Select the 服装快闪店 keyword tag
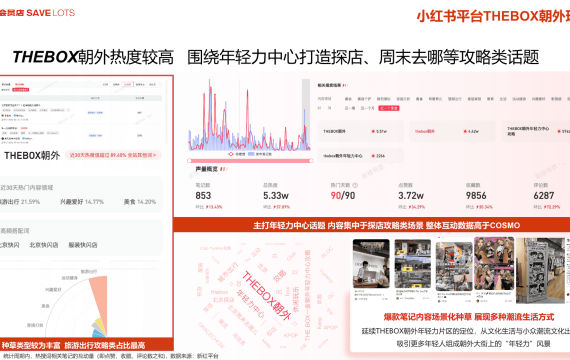 click(x=83, y=245)
